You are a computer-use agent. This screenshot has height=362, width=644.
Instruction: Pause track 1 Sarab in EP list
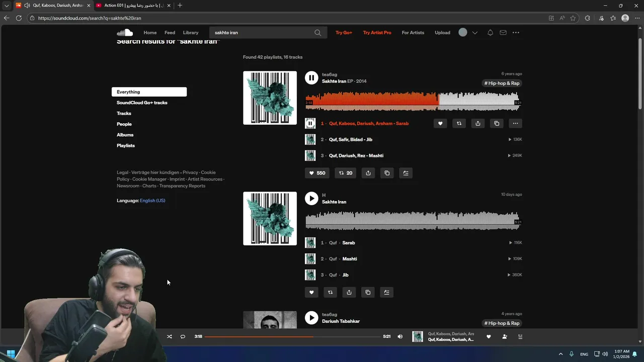310,123
